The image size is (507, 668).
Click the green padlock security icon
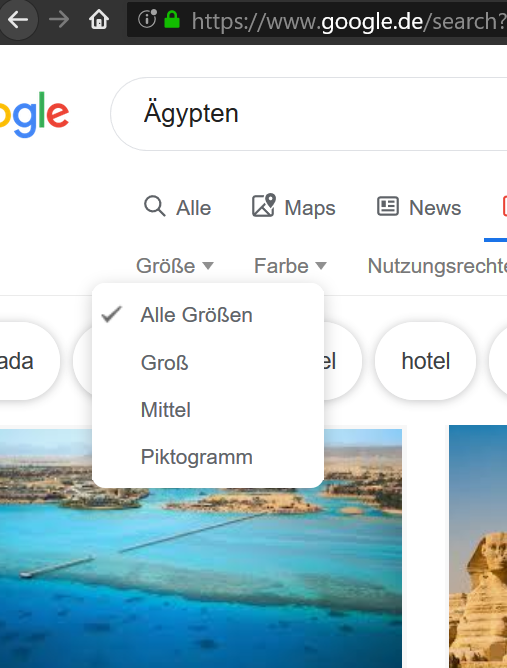(172, 19)
